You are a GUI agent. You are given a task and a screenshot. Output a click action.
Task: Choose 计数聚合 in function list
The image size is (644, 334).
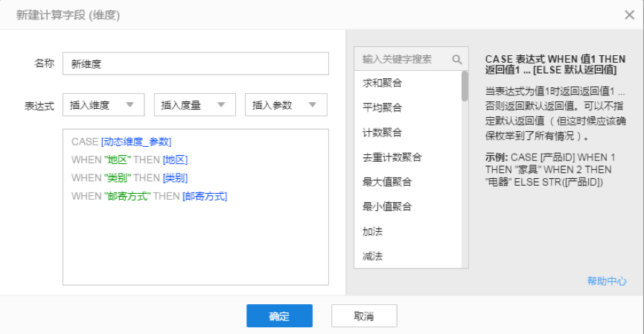click(382, 132)
